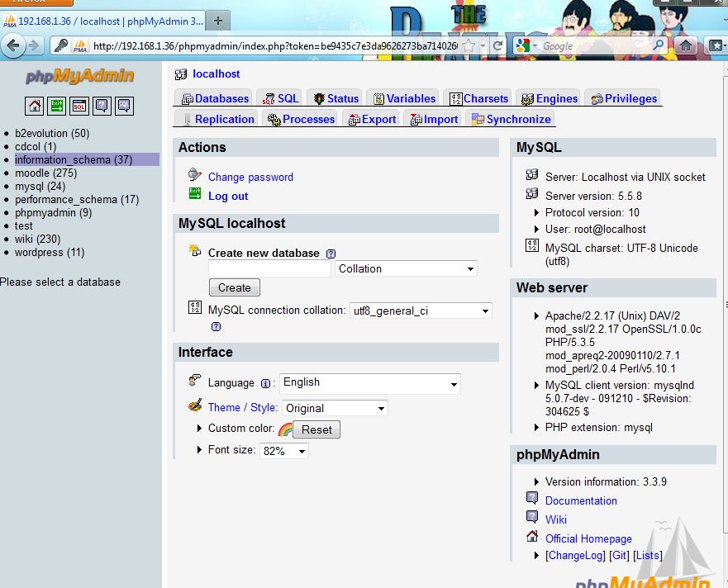This screenshot has height=588, width=728.
Task: Open a new browser tab with plus
Action: (218, 21)
